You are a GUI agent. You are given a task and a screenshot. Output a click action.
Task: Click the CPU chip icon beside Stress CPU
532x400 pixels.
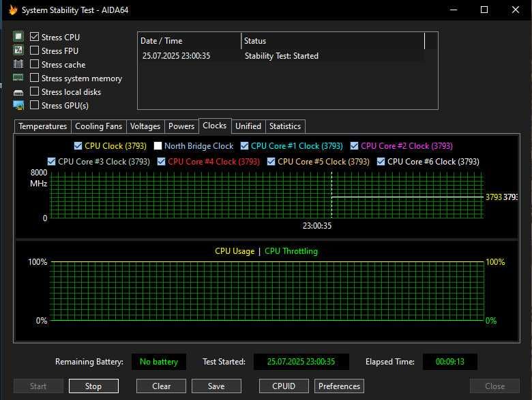click(x=18, y=36)
